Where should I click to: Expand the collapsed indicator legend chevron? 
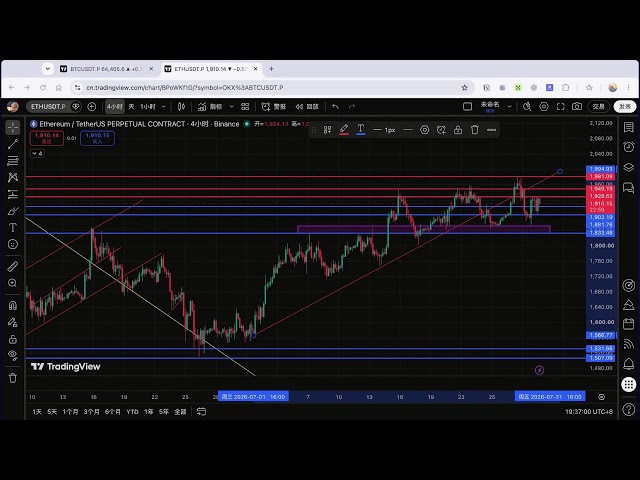[x=37, y=153]
